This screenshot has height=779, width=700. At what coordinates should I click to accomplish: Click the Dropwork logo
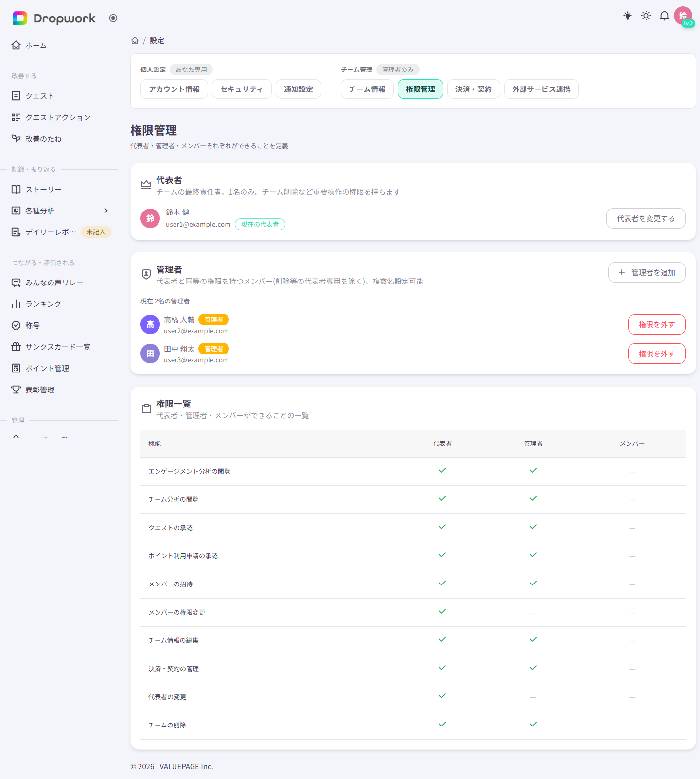(54, 18)
